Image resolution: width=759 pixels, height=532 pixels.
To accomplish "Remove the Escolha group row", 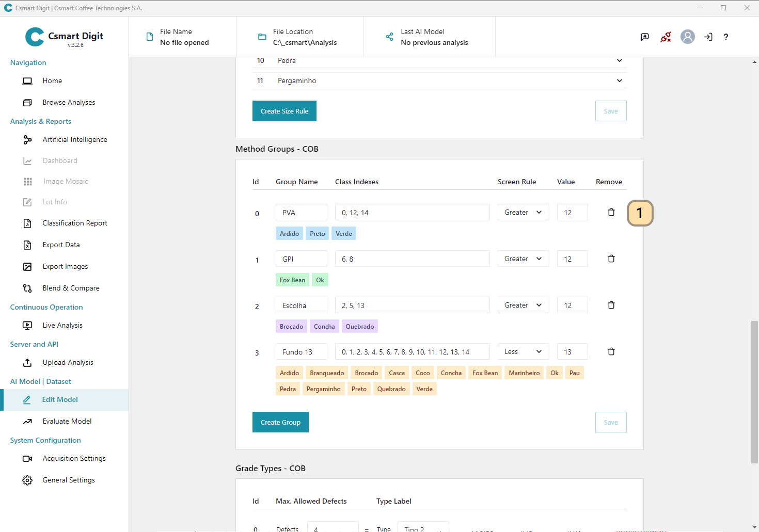I will click(x=611, y=305).
